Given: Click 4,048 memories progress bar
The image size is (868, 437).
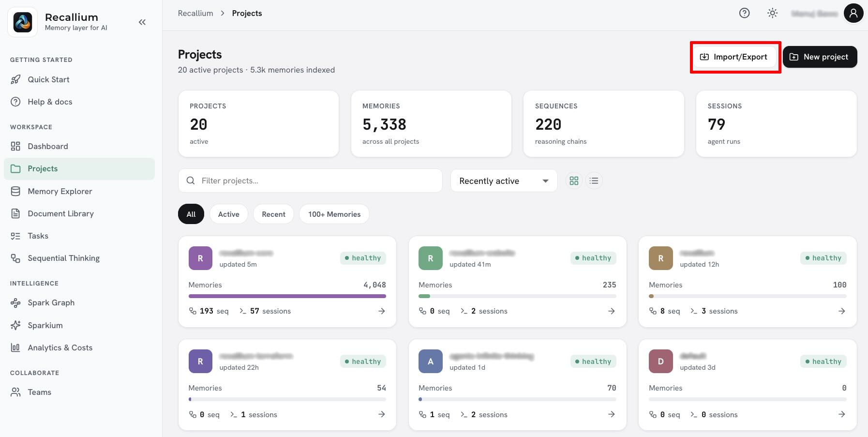Looking at the screenshot, I should [287, 296].
